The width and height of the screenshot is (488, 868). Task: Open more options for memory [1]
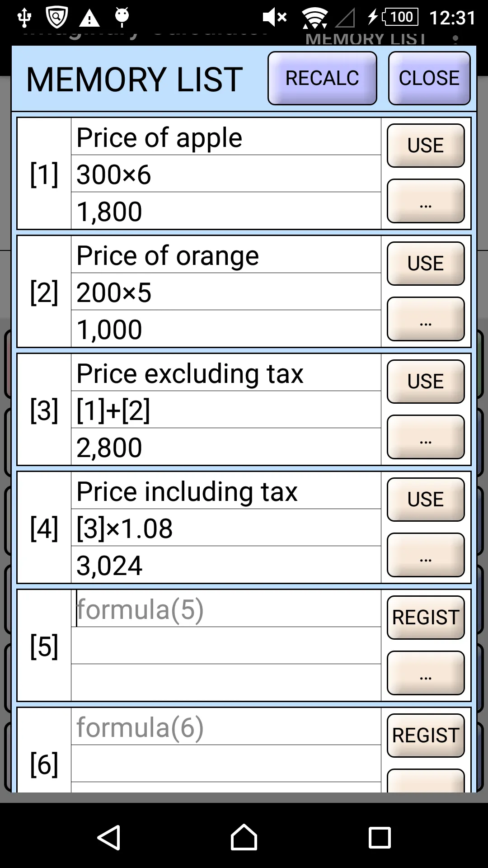tap(426, 201)
